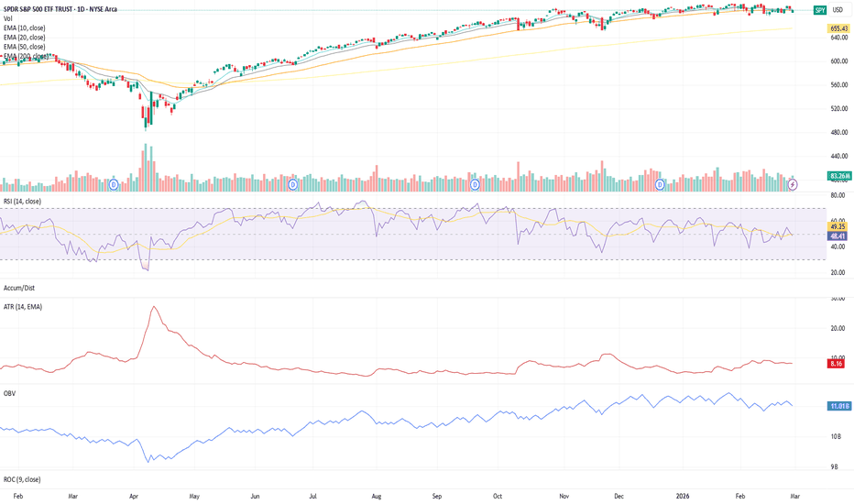
Task: Select the EMA (20, close) indicator label
Action: [25, 37]
